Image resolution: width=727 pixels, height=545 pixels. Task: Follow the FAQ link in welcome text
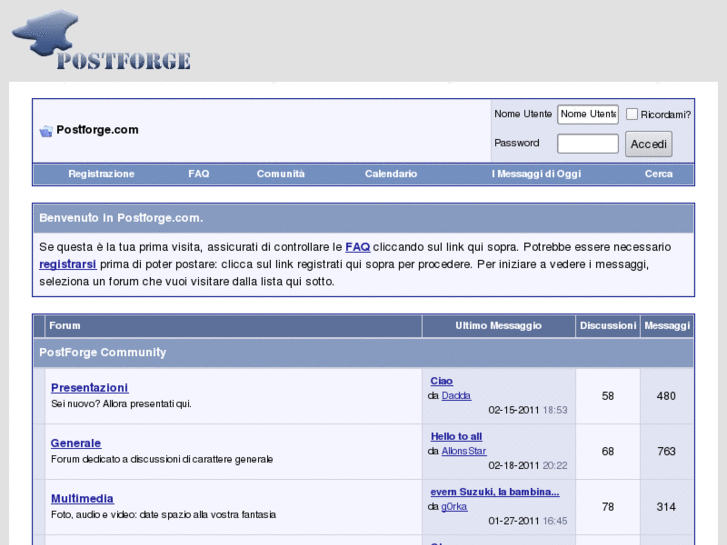tap(357, 247)
